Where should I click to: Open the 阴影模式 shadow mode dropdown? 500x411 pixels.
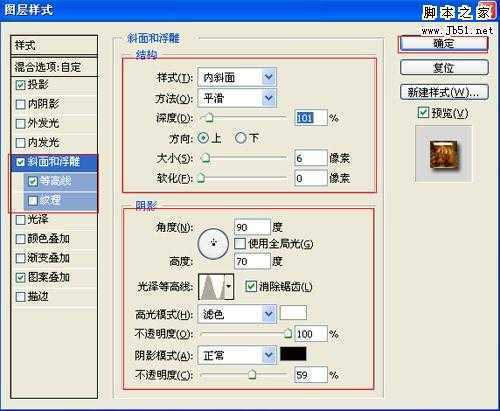(237, 355)
